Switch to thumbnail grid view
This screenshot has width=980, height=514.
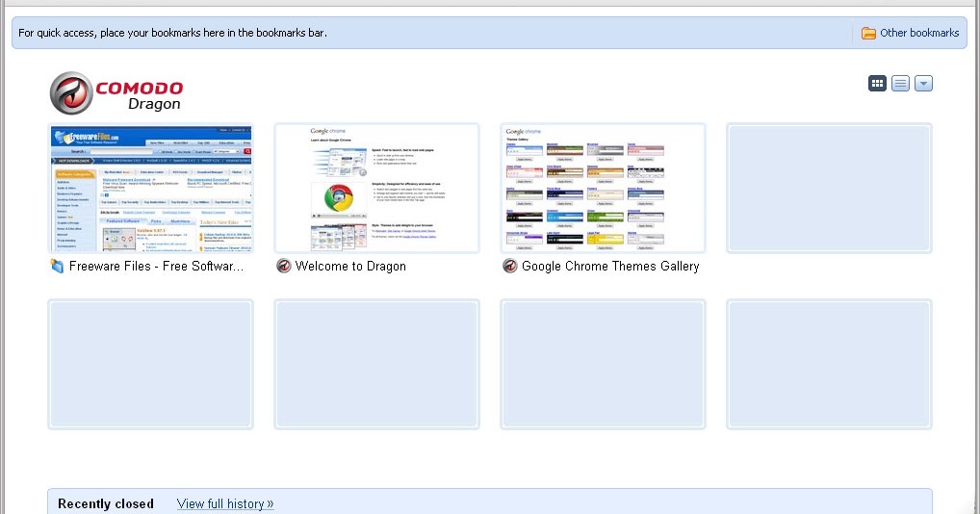click(877, 83)
